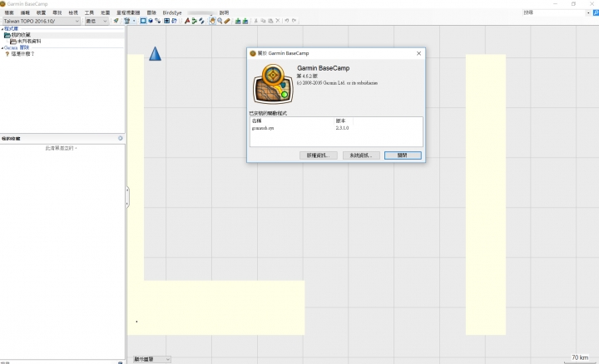The height and width of the screenshot is (364, 599).
Task: Click the Cut scissors toolbar icon
Action: pyautogui.click(x=256, y=21)
